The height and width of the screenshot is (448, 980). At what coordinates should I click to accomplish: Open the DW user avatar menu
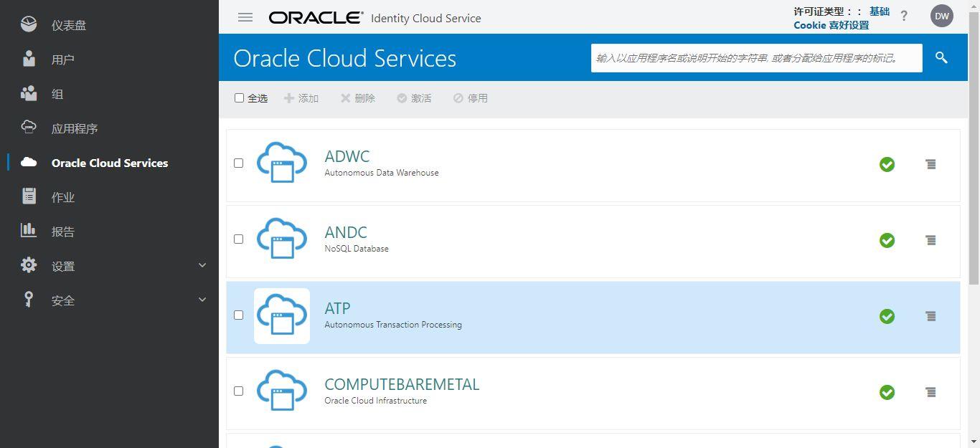(x=942, y=16)
